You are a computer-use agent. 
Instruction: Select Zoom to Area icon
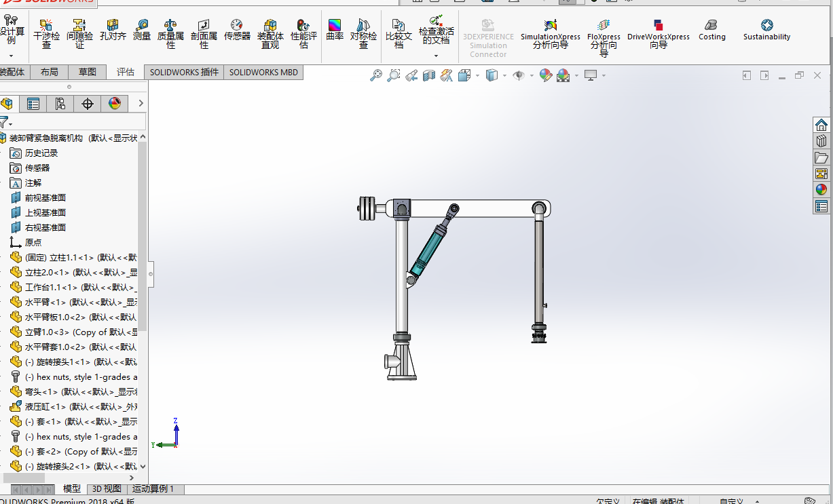click(393, 75)
